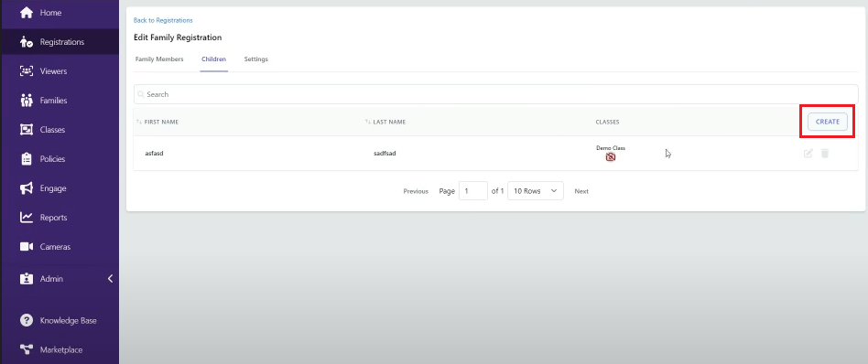
Task: Click the Registrations person icon in sidebar
Action: pyautogui.click(x=27, y=42)
